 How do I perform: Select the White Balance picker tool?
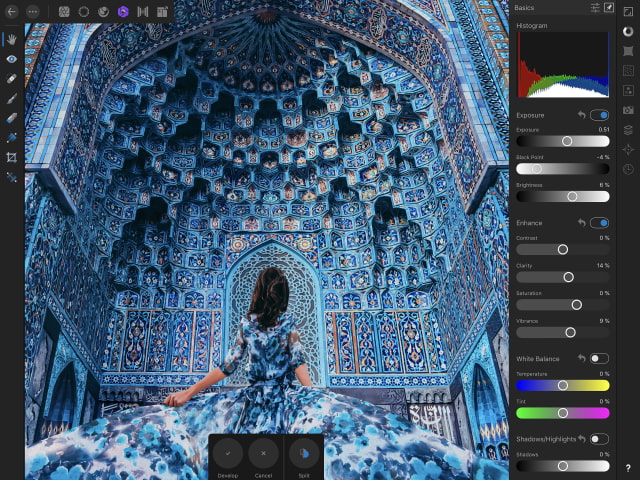pyautogui.click(x=12, y=177)
